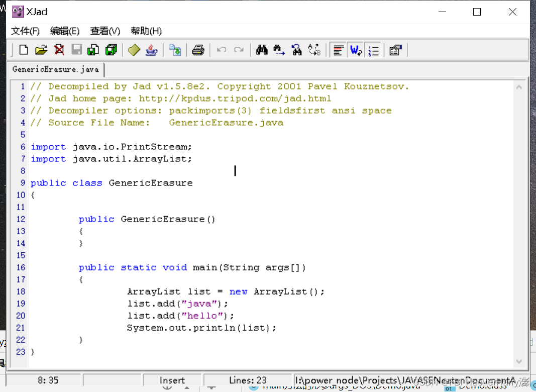The height and width of the screenshot is (392, 536).
Task: Open the Replace A-to-B icon
Action: [x=314, y=50]
